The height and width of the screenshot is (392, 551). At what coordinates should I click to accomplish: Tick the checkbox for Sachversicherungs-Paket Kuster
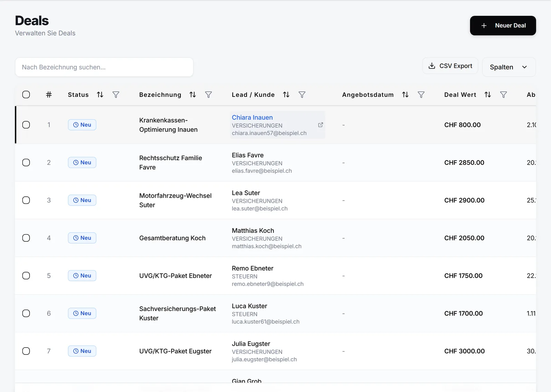26,313
